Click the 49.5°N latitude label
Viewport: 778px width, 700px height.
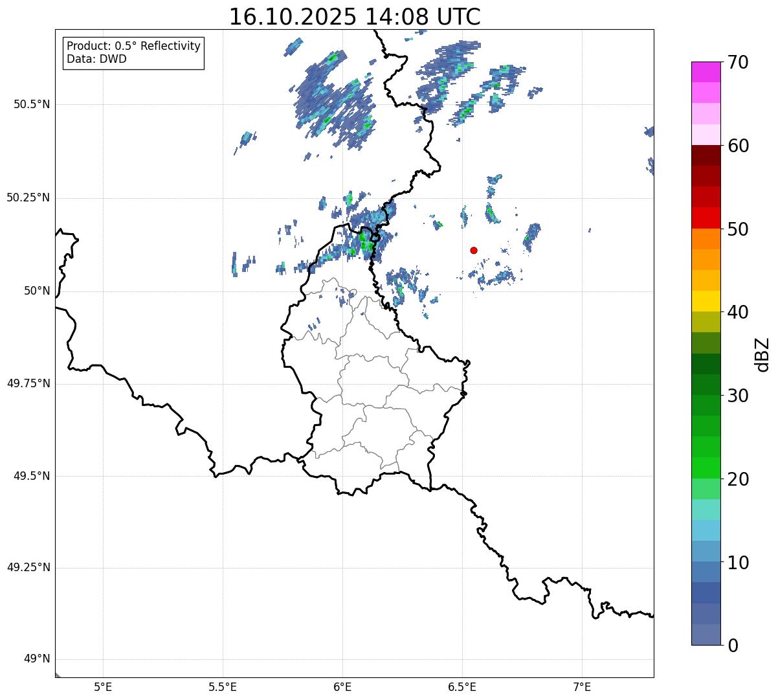(x=32, y=476)
